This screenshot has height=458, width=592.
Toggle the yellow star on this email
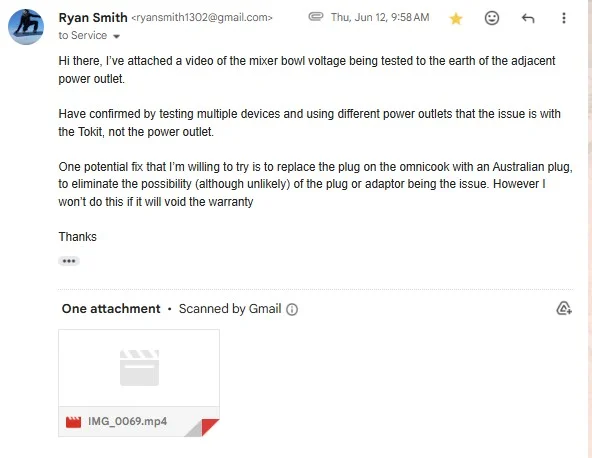pyautogui.click(x=456, y=18)
